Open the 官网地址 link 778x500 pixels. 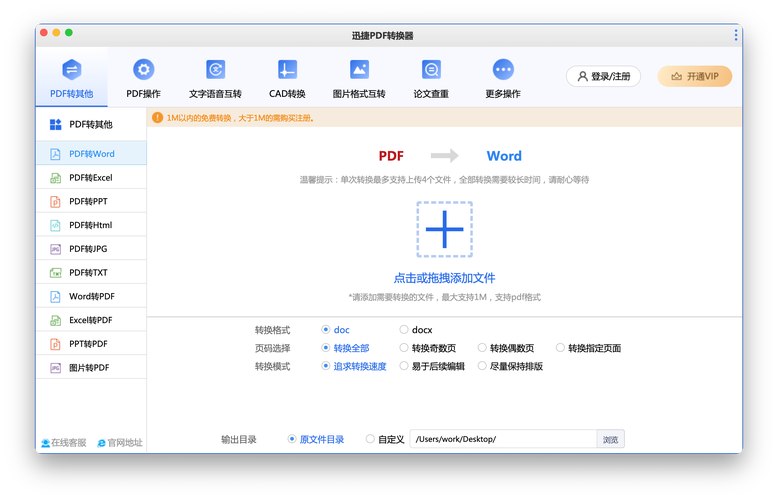coord(120,442)
